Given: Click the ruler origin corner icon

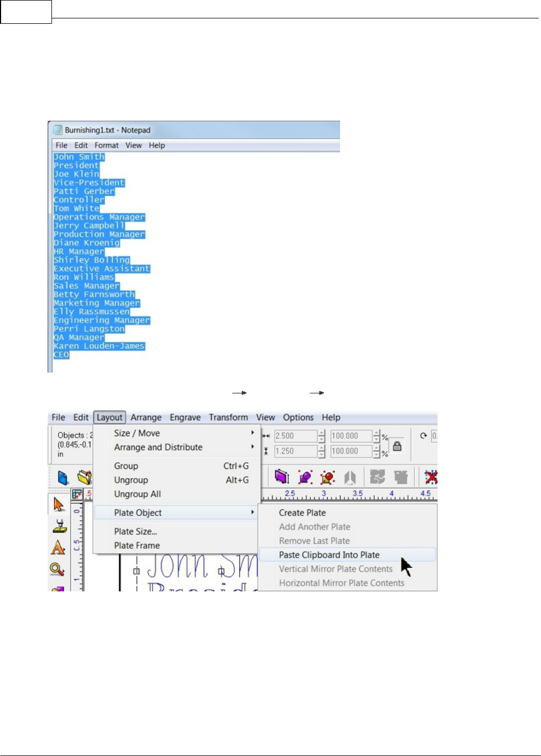Looking at the screenshot, I should click(x=77, y=493).
